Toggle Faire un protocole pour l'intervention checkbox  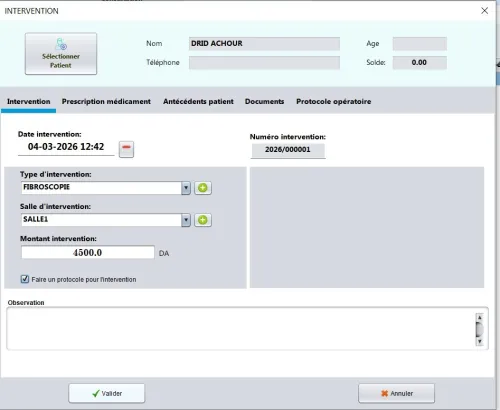pyautogui.click(x=25, y=279)
